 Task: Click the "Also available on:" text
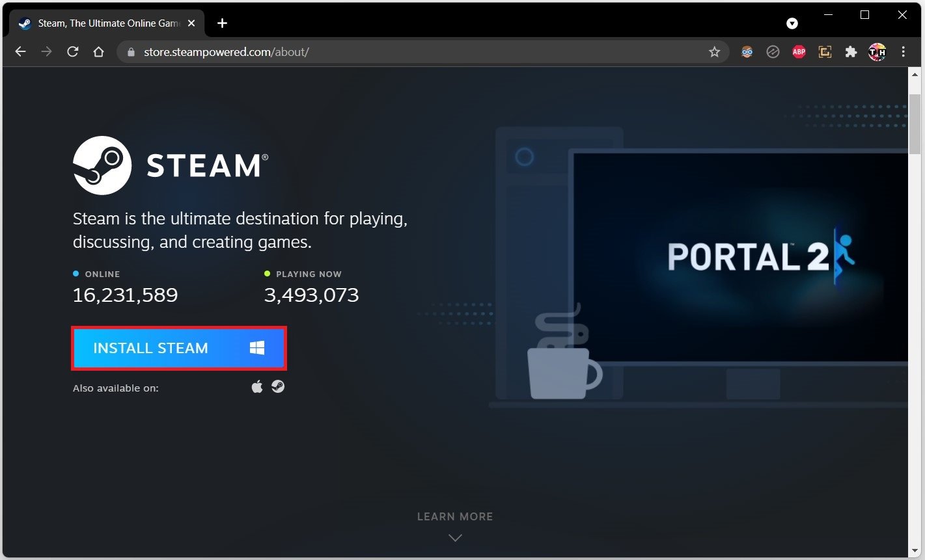pyautogui.click(x=116, y=388)
